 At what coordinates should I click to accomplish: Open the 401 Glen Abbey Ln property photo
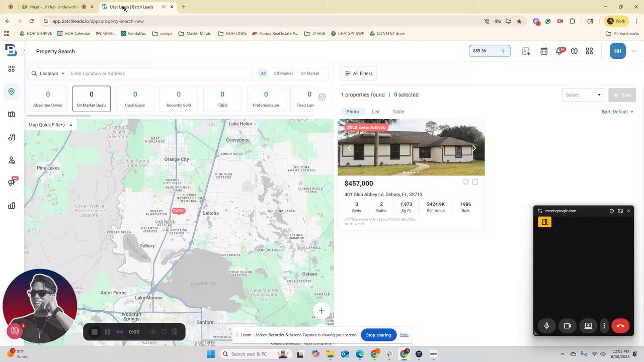(411, 147)
